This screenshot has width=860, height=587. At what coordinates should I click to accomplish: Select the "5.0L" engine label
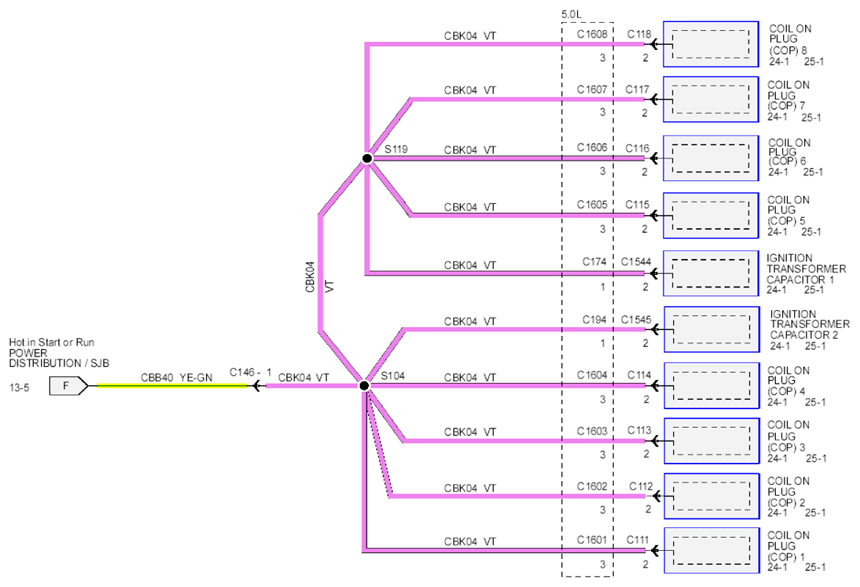pyautogui.click(x=571, y=15)
